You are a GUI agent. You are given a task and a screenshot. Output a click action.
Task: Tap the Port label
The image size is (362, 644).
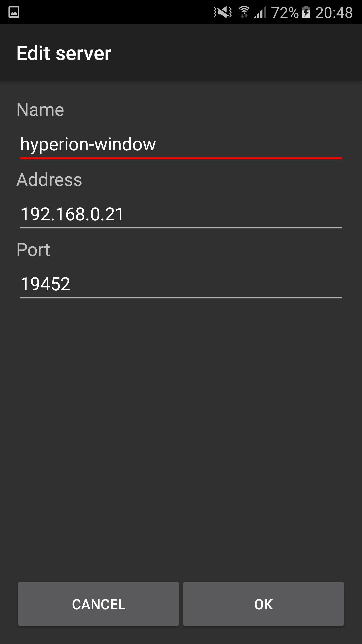[x=33, y=250]
